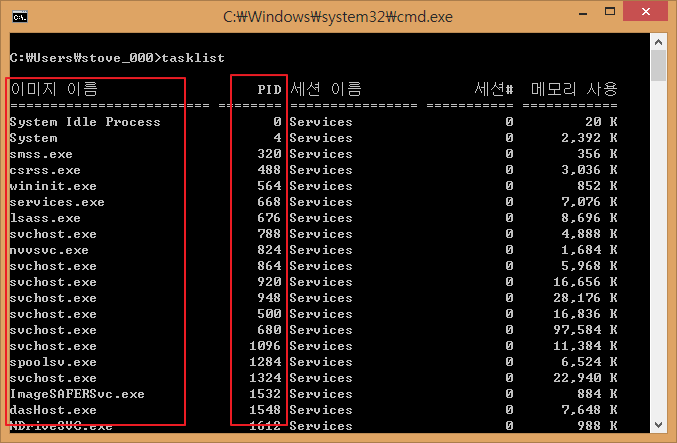677x443 pixels.
Task: Click the '세션 이름' column header
Action: point(326,89)
